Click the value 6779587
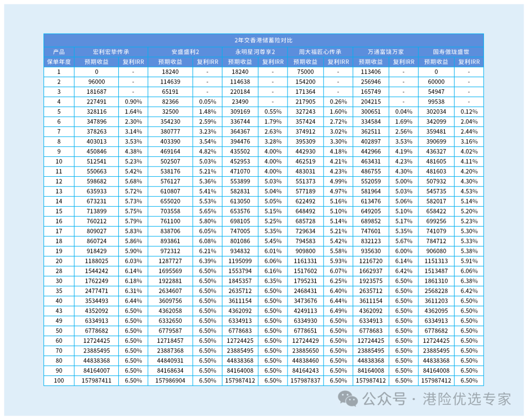This screenshot has width=528, height=420. tap(171, 331)
